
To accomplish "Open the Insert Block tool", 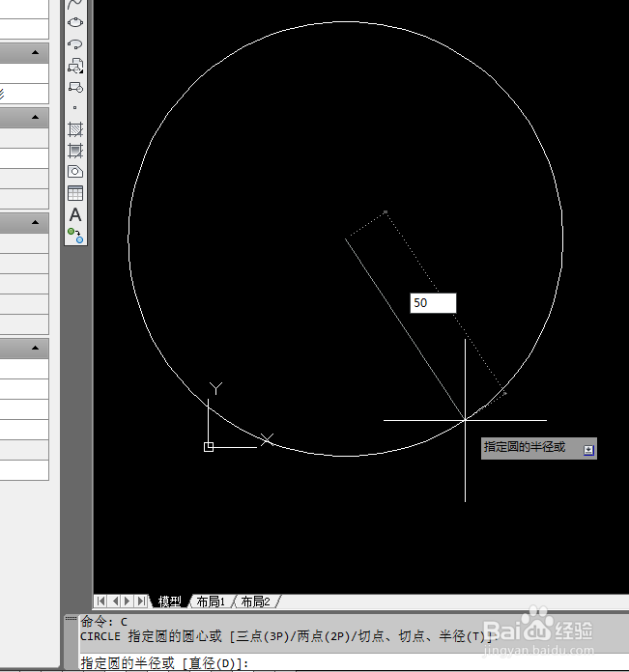I will [x=75, y=66].
